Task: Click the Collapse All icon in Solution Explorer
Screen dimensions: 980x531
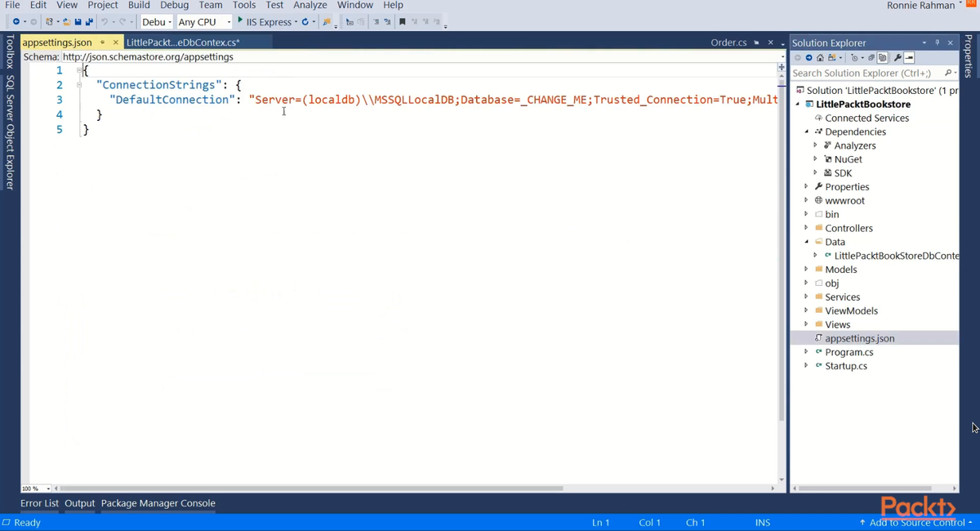Action: tap(871, 58)
